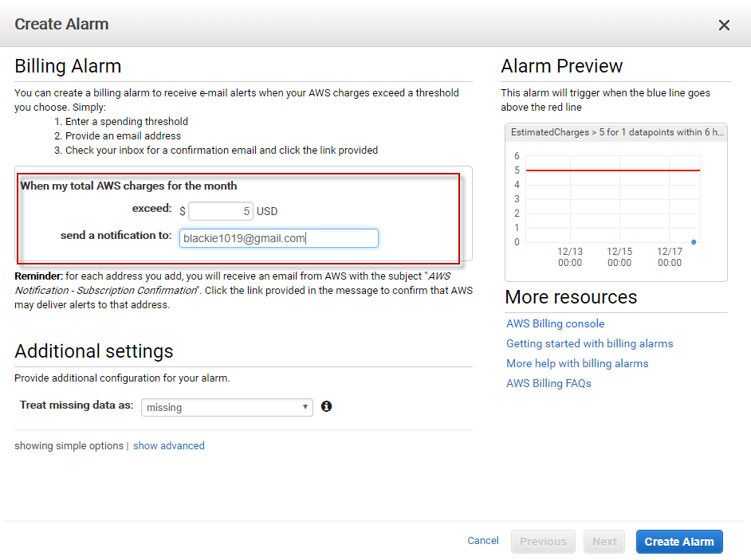Cancel the alarm creation

click(x=482, y=541)
